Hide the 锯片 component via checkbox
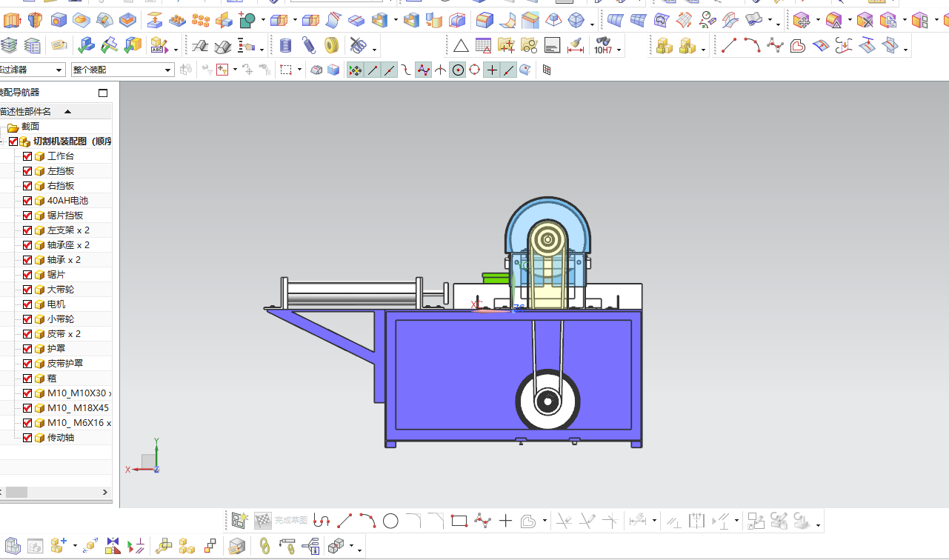 (x=27, y=275)
